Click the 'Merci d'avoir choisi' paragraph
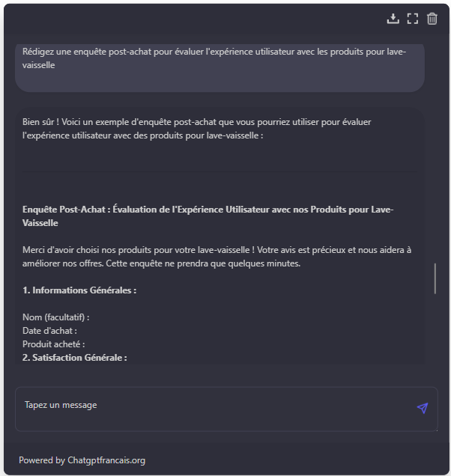451x476 pixels. click(x=217, y=257)
